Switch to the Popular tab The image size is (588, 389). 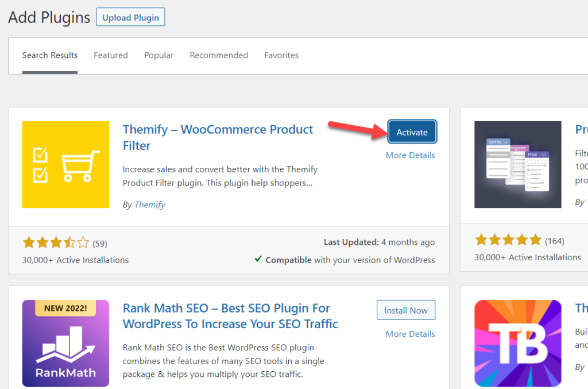(158, 56)
